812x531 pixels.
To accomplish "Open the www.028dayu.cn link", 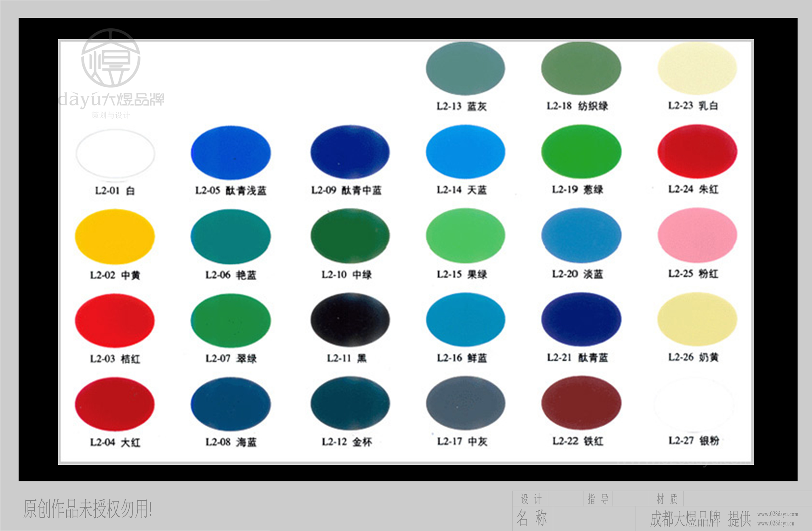I will pos(776,523).
